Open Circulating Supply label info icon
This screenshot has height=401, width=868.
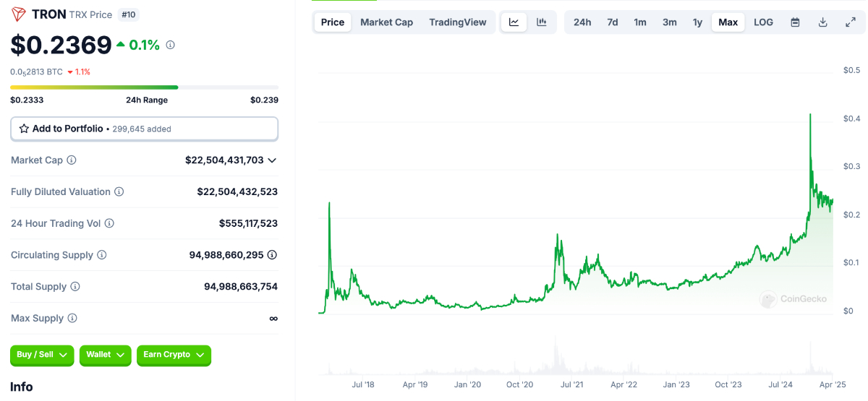[x=102, y=255]
